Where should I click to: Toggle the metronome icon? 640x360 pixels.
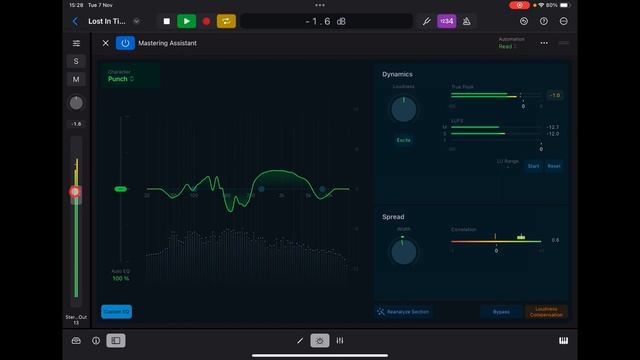pyautogui.click(x=467, y=21)
